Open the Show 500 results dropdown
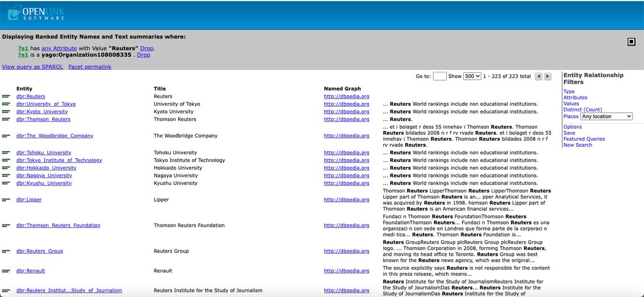The image size is (644, 297). 472,77
